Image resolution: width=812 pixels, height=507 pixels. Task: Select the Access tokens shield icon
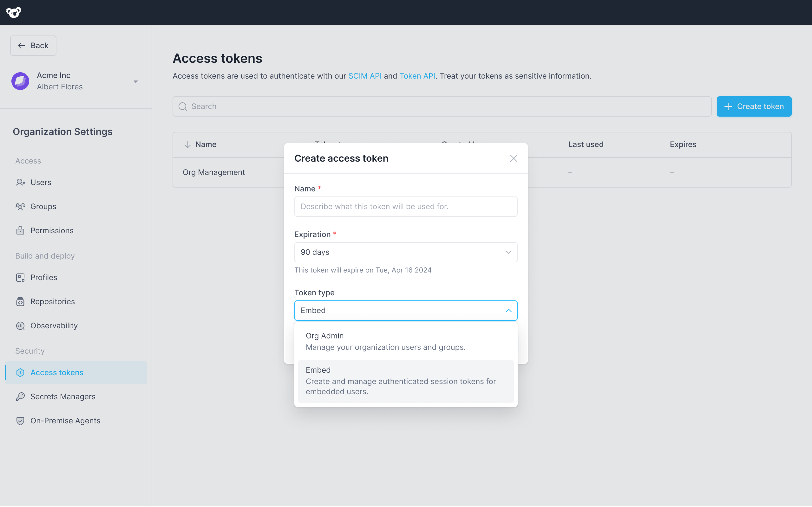21,372
